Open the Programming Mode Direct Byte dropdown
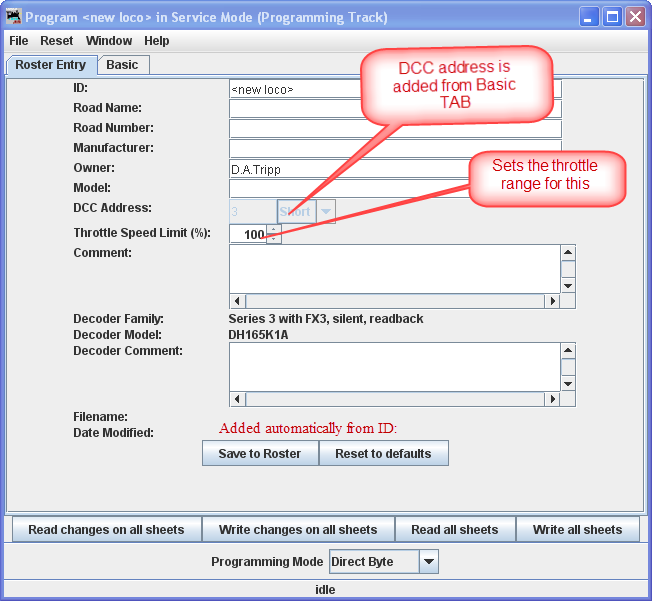The height and width of the screenshot is (601, 652). tap(428, 562)
